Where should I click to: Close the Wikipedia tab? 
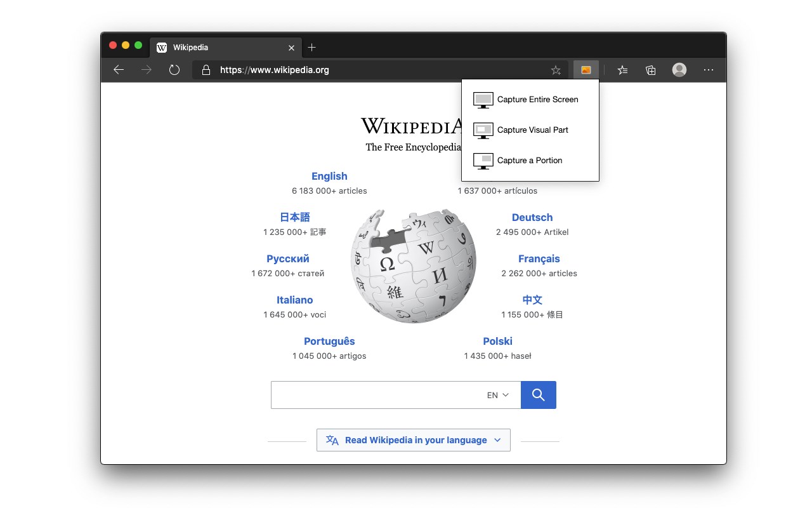point(291,48)
